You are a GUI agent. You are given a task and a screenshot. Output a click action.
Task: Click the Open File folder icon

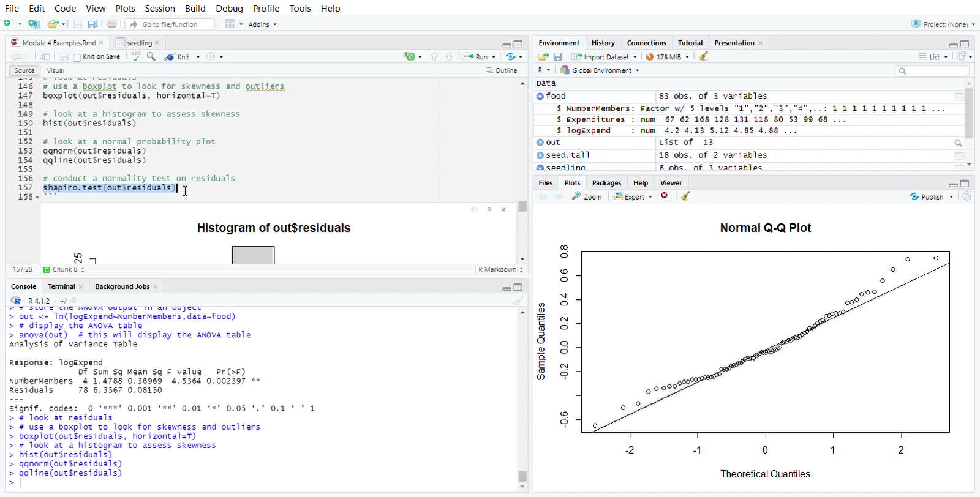[53, 24]
